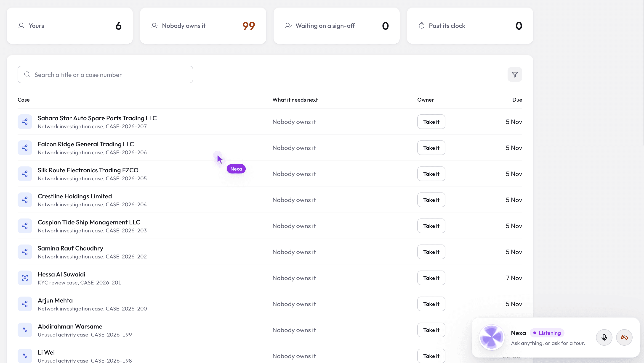
Task: Click the Case column header
Action: (24, 100)
